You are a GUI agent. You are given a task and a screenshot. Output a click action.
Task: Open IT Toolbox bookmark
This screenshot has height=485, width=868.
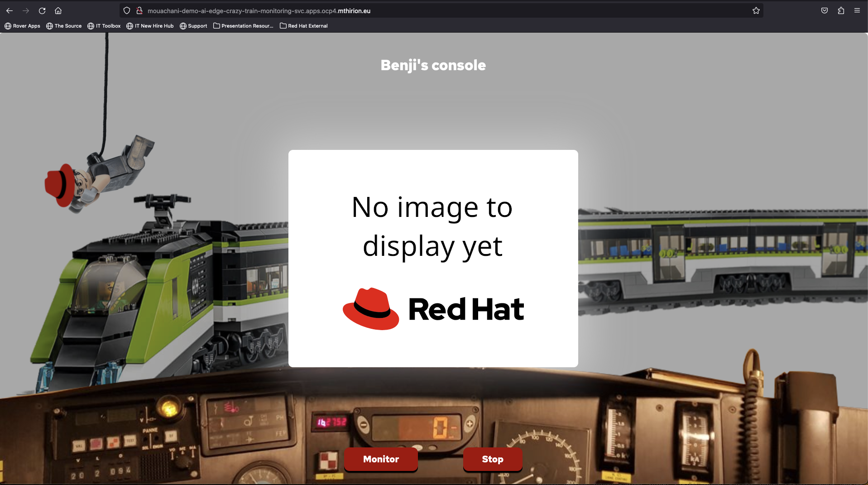point(104,26)
